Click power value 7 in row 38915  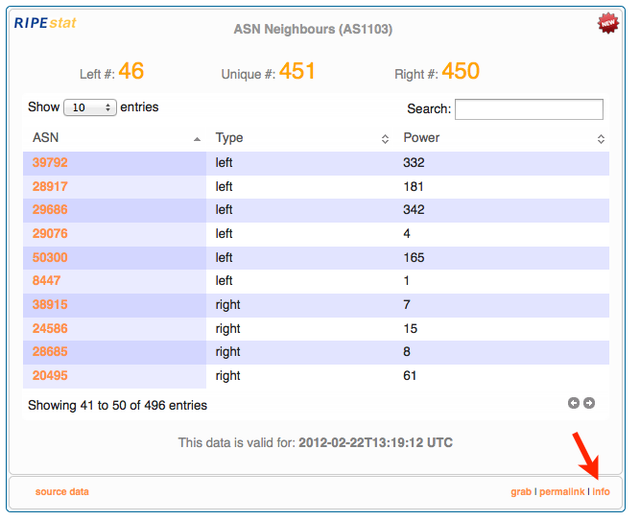click(x=407, y=304)
